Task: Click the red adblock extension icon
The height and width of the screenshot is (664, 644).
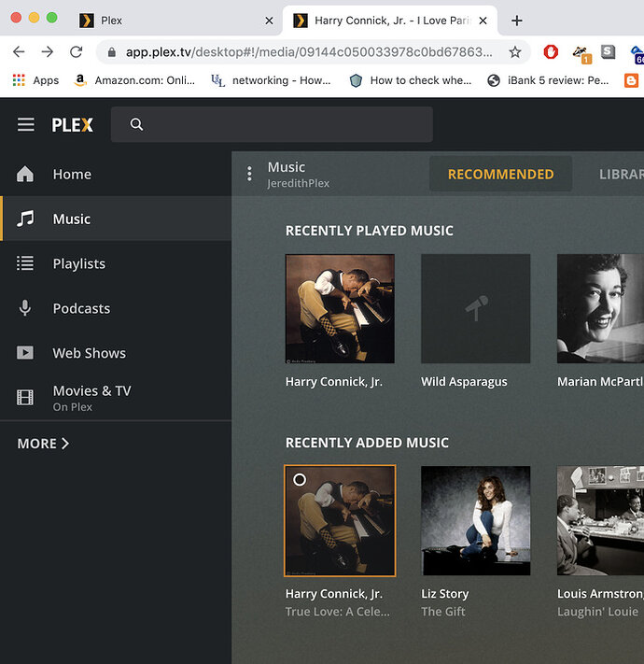Action: (551, 51)
